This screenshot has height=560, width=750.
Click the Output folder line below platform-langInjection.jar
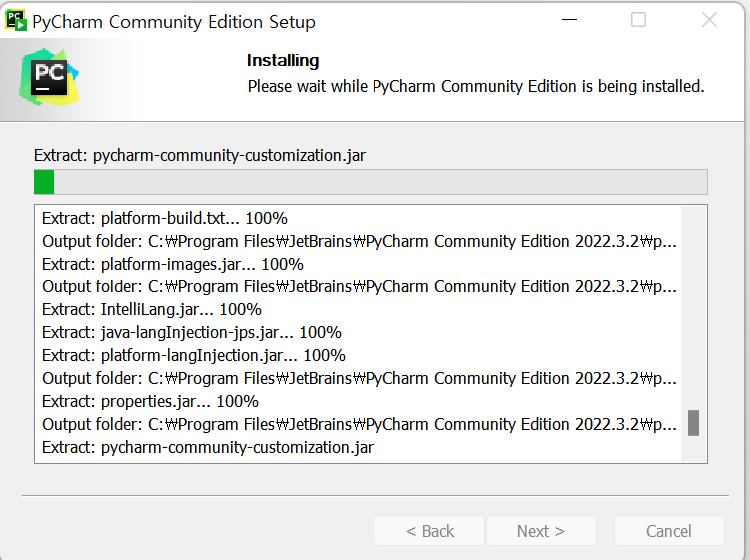[360, 378]
